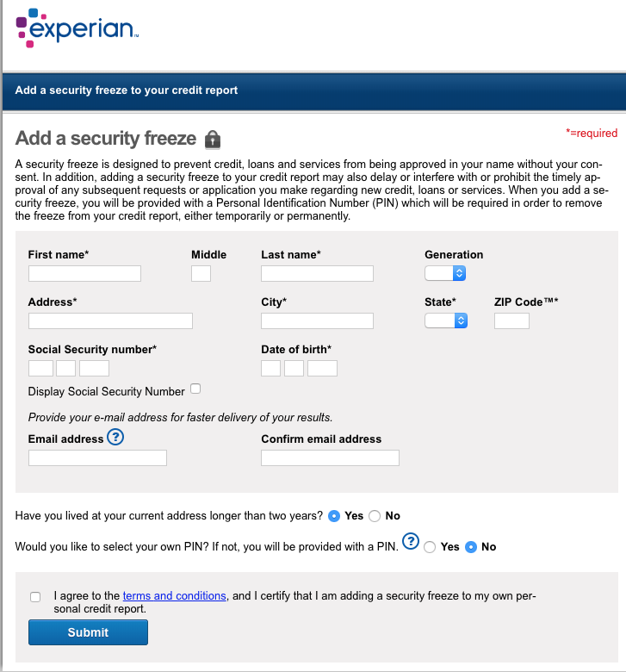Select Yes to choose your own PIN
Viewport: 626px width, 672px height.
(x=430, y=547)
